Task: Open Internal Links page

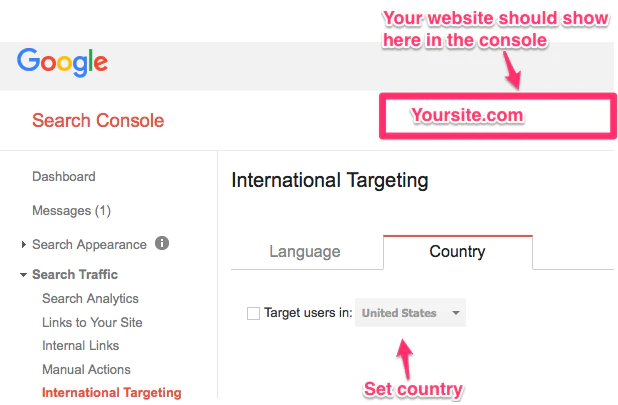Action: coord(80,346)
